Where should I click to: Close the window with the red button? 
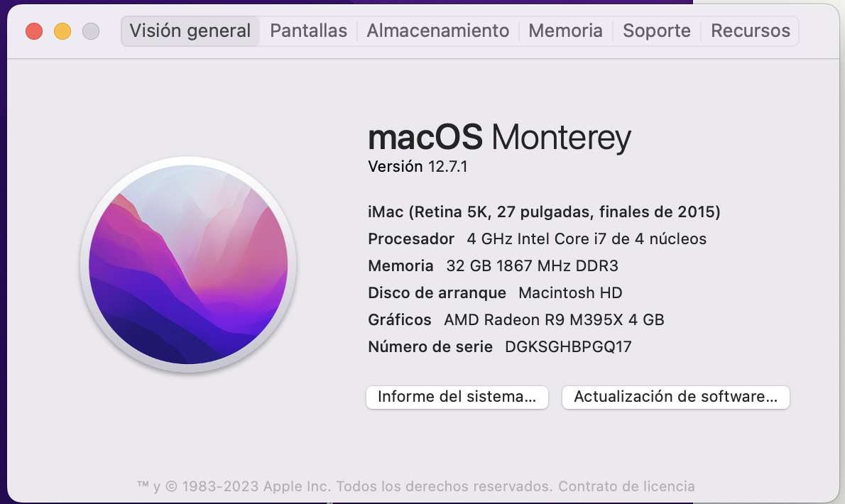click(x=34, y=31)
